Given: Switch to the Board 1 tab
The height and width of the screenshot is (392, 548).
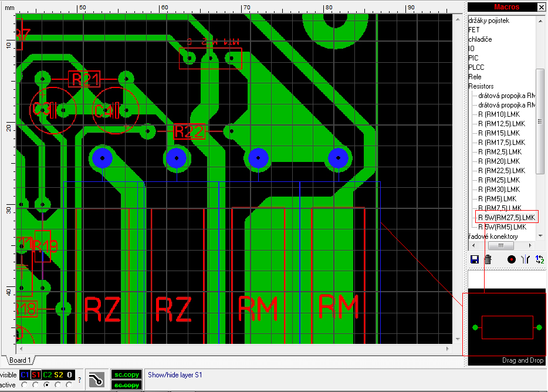Looking at the screenshot, I should [x=20, y=360].
